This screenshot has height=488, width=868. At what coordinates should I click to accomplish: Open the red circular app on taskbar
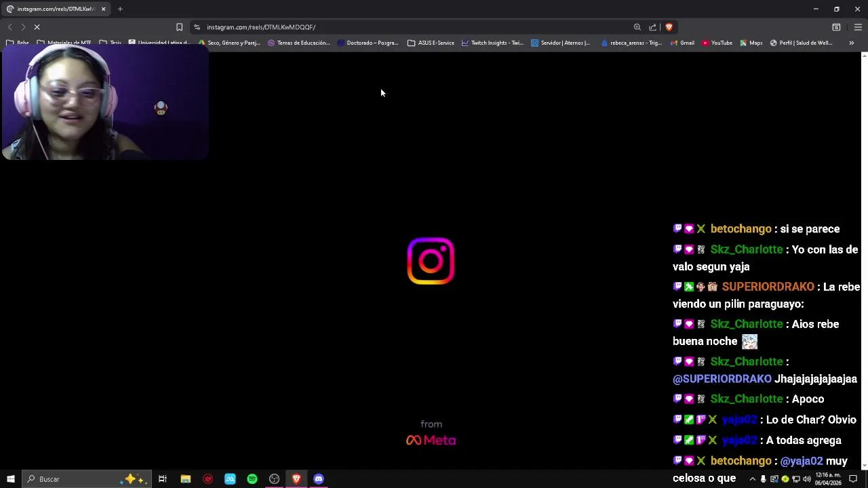pyautogui.click(x=208, y=479)
